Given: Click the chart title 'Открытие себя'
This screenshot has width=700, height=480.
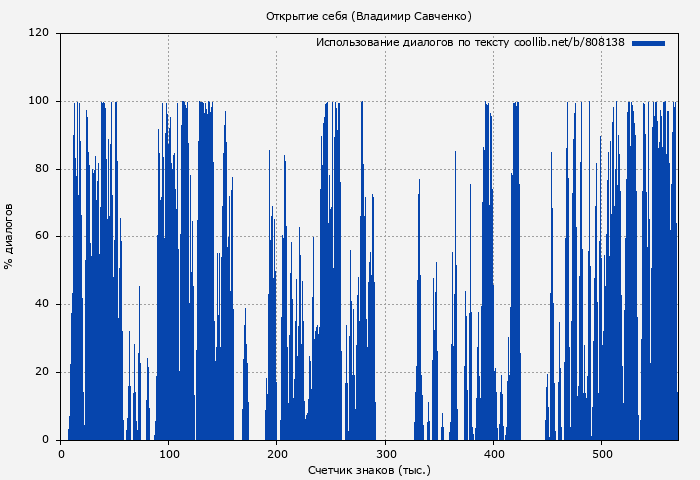Looking at the screenshot, I should (x=307, y=16).
